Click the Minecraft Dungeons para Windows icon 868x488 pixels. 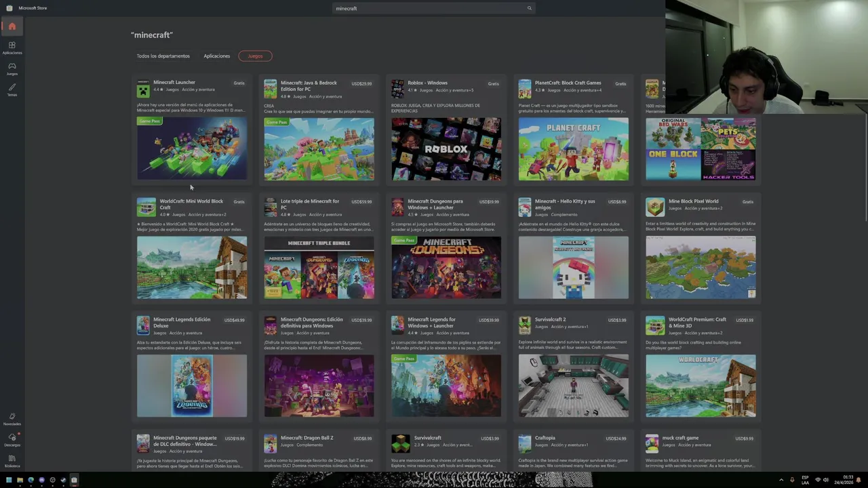[x=397, y=207]
